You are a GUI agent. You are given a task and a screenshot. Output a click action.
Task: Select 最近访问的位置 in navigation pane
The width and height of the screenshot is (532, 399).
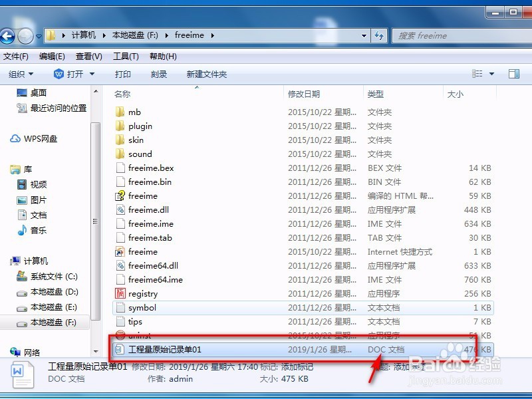click(x=52, y=108)
